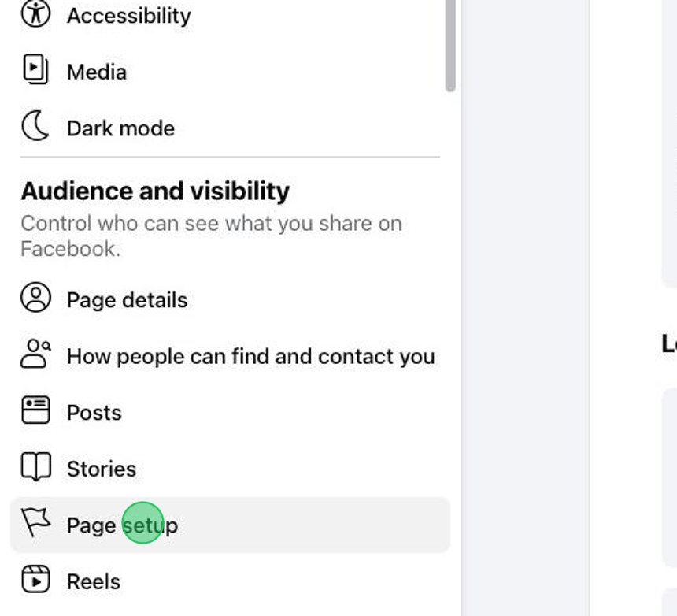Open Media settings
677x616 pixels.
[96, 72]
